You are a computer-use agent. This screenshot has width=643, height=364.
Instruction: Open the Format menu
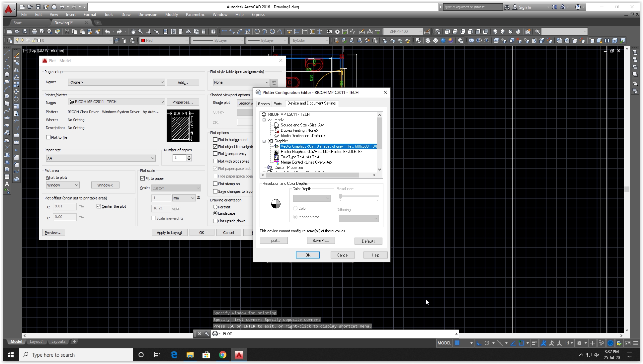(89, 14)
